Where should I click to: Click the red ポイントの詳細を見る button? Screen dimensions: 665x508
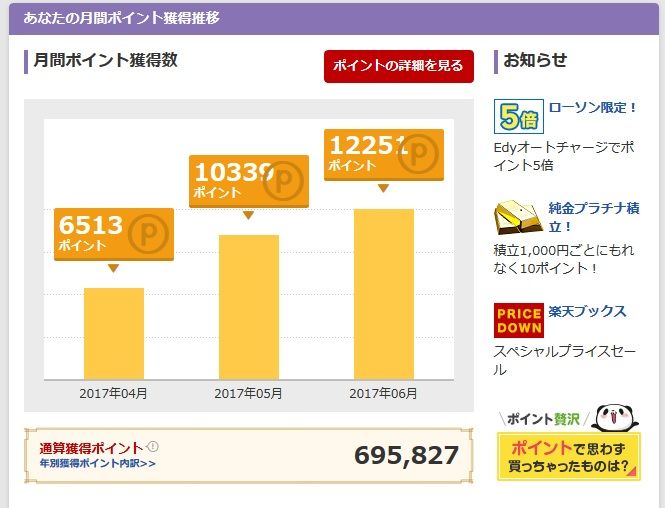399,66
